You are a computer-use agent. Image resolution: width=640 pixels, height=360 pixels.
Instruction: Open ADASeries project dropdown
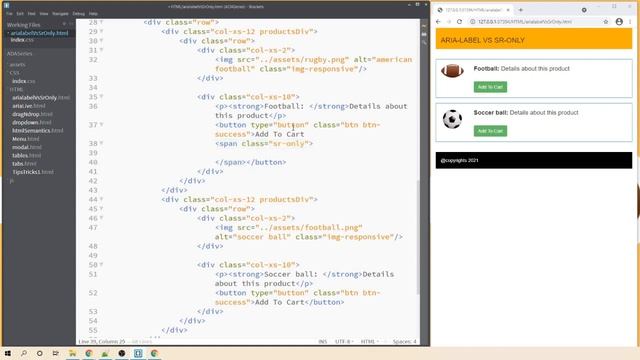20,53
